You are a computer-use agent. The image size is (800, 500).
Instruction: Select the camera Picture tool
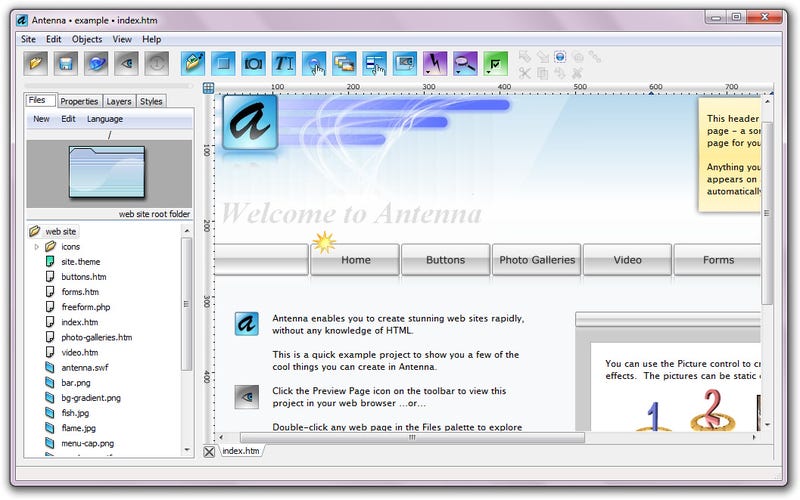point(254,63)
